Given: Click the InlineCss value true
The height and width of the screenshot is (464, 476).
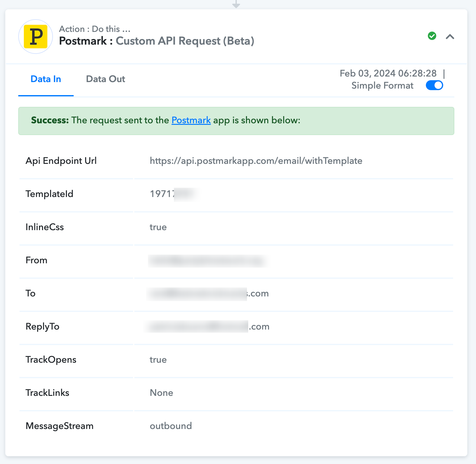Looking at the screenshot, I should point(158,227).
